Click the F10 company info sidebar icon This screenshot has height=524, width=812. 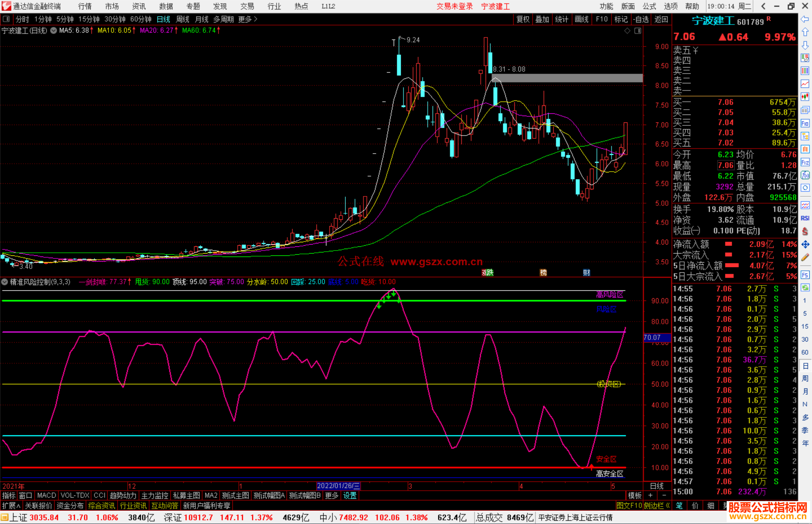pyautogui.click(x=805, y=123)
